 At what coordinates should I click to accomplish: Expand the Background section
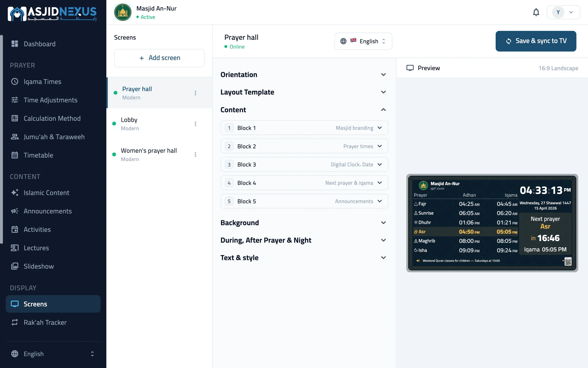(x=304, y=223)
